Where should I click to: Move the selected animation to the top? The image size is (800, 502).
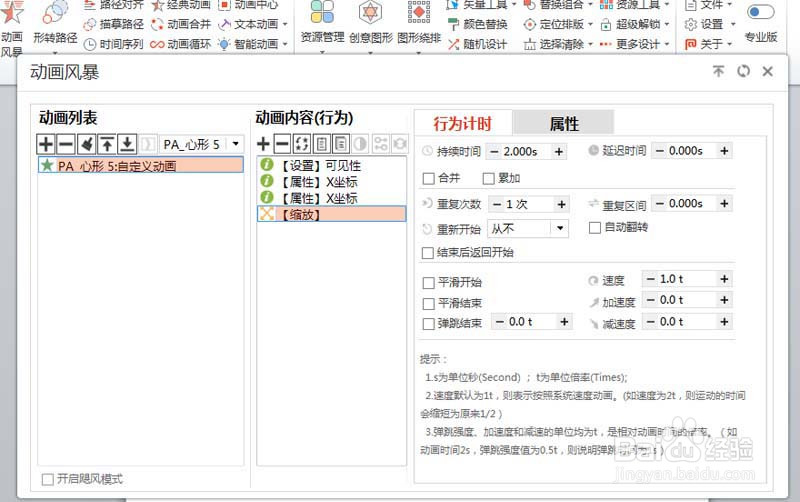coord(107,144)
